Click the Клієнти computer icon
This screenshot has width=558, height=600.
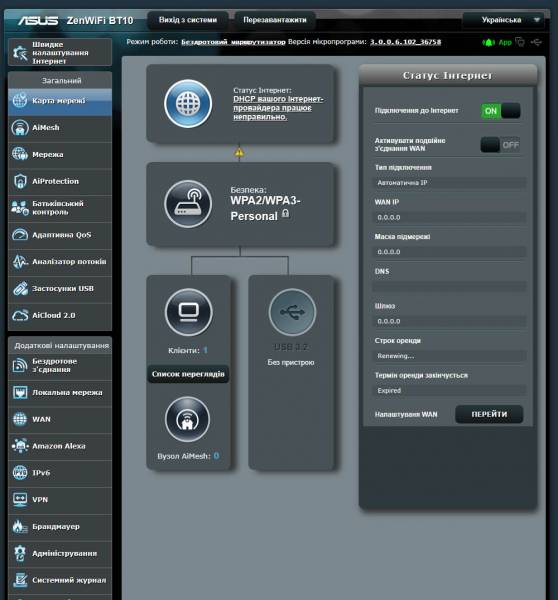(188, 312)
